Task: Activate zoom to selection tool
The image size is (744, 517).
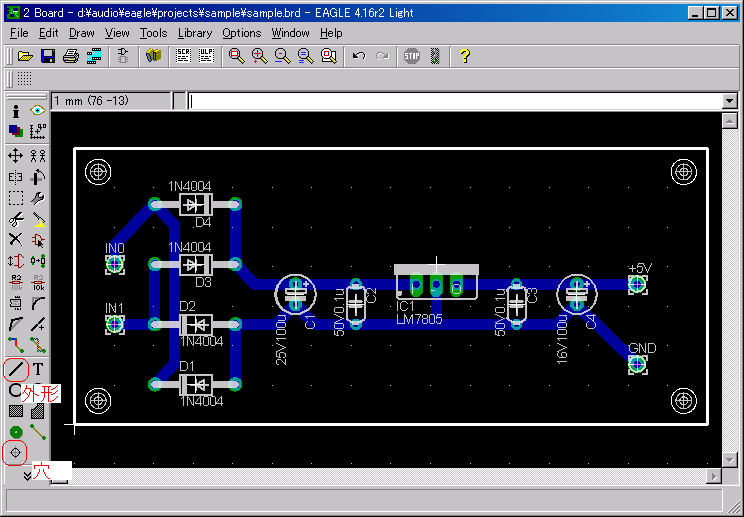Action: click(x=329, y=56)
